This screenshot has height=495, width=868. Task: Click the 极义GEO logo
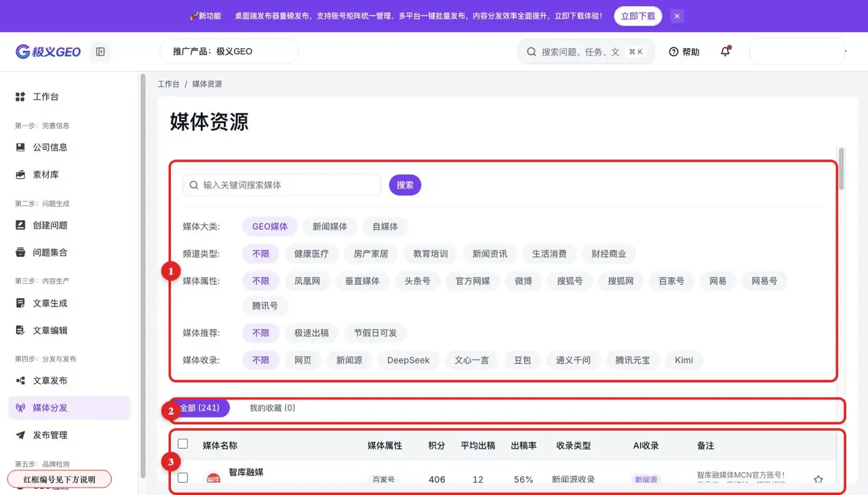pos(48,52)
